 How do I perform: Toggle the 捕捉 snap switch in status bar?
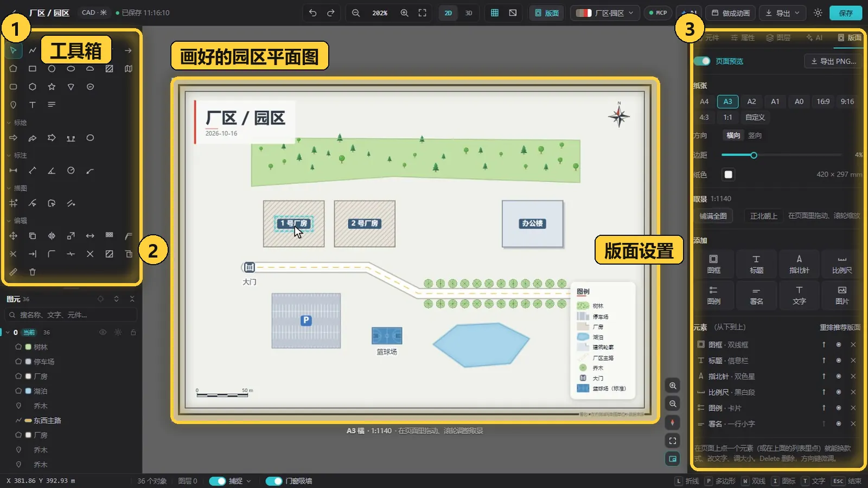[x=218, y=481]
